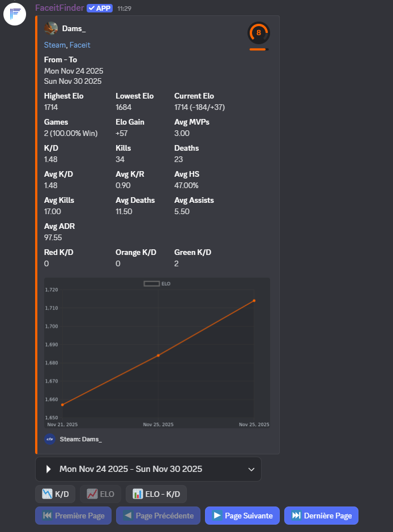393x532 pixels.
Task: Click the Games value 2 (100.00% Win)
Action: 71,133
